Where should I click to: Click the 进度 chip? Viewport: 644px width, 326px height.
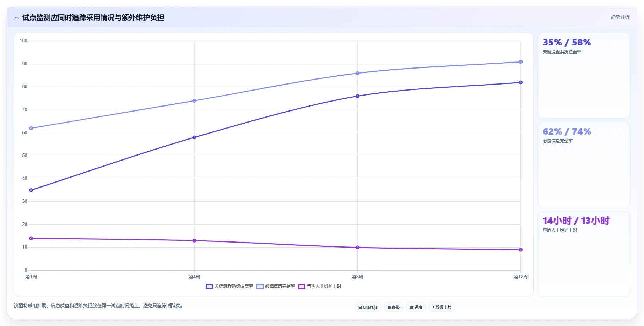point(416,307)
